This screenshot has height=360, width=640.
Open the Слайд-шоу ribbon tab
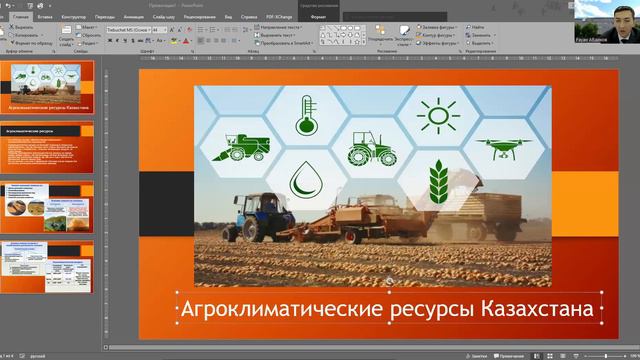tap(164, 17)
